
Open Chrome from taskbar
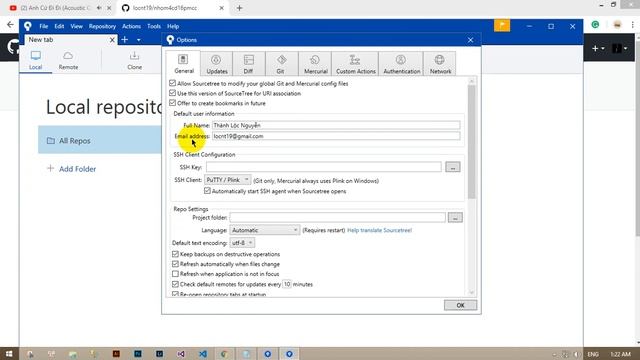click(x=224, y=354)
